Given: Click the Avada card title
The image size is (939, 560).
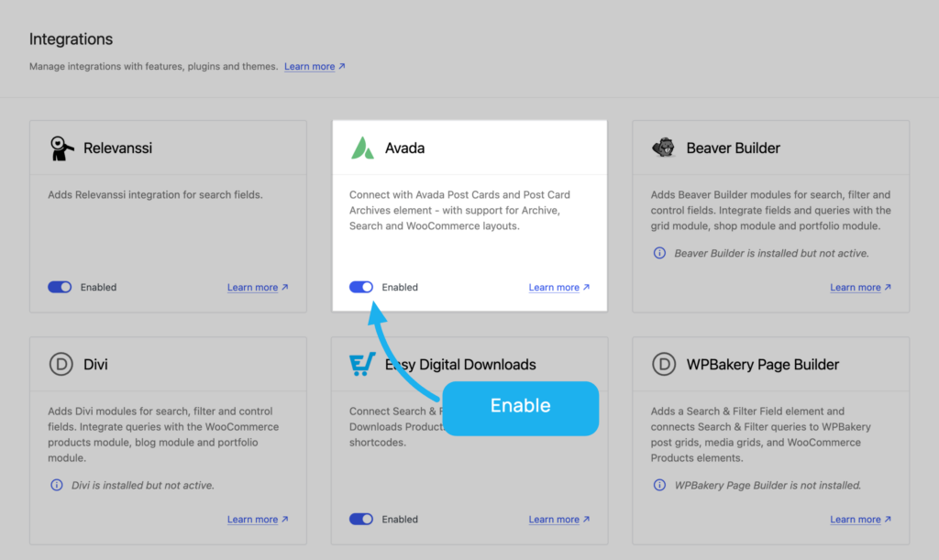Looking at the screenshot, I should tap(404, 148).
